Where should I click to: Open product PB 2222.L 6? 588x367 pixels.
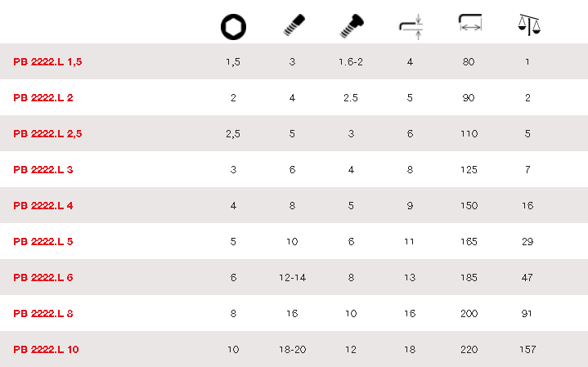(x=43, y=278)
